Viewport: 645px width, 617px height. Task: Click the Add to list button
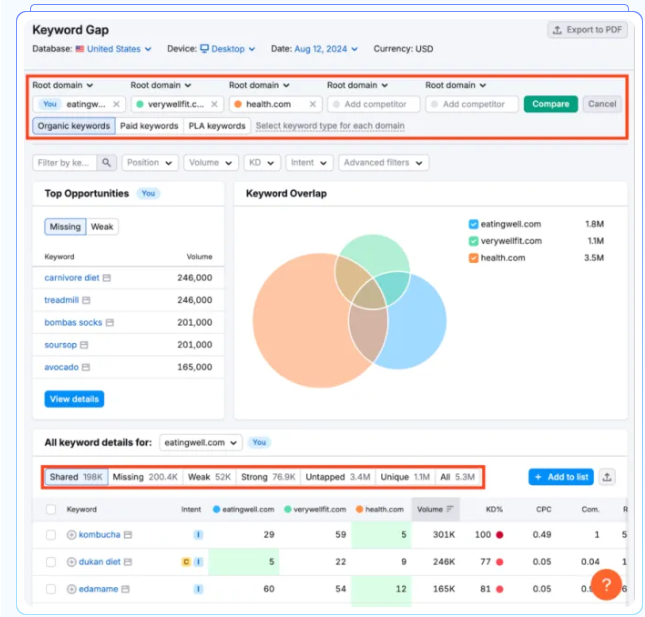click(x=561, y=477)
